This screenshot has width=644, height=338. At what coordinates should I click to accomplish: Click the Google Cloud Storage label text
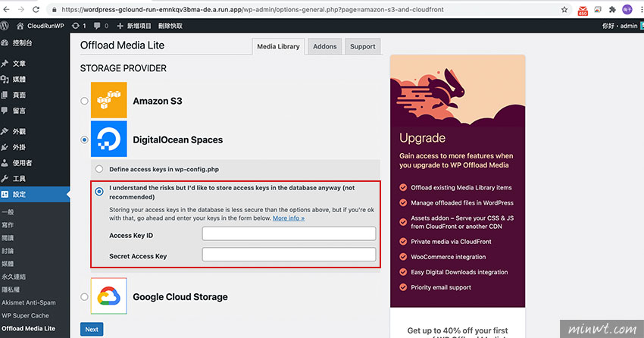pyautogui.click(x=180, y=296)
